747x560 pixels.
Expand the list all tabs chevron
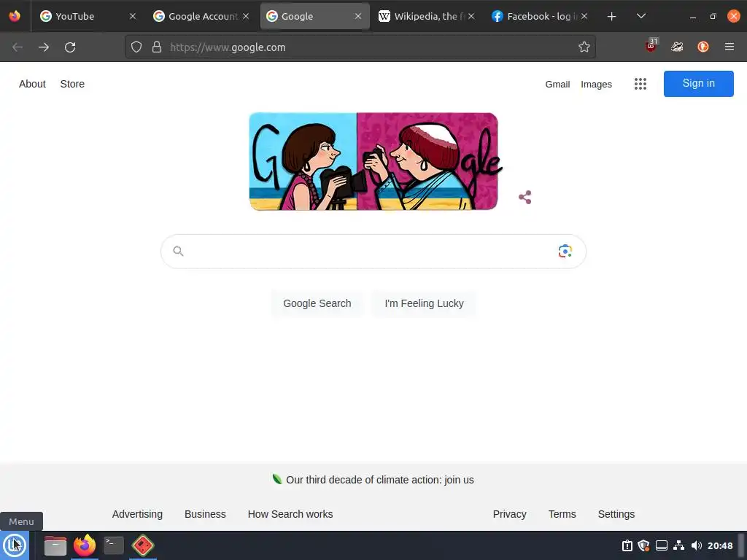[641, 16]
